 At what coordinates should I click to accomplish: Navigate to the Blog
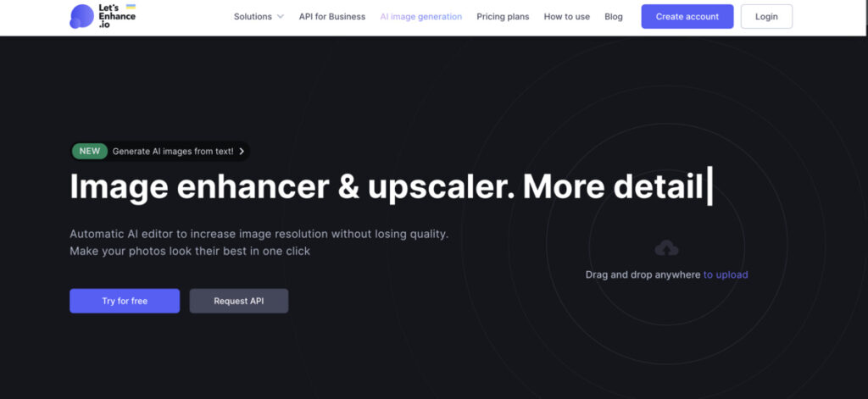click(x=614, y=17)
